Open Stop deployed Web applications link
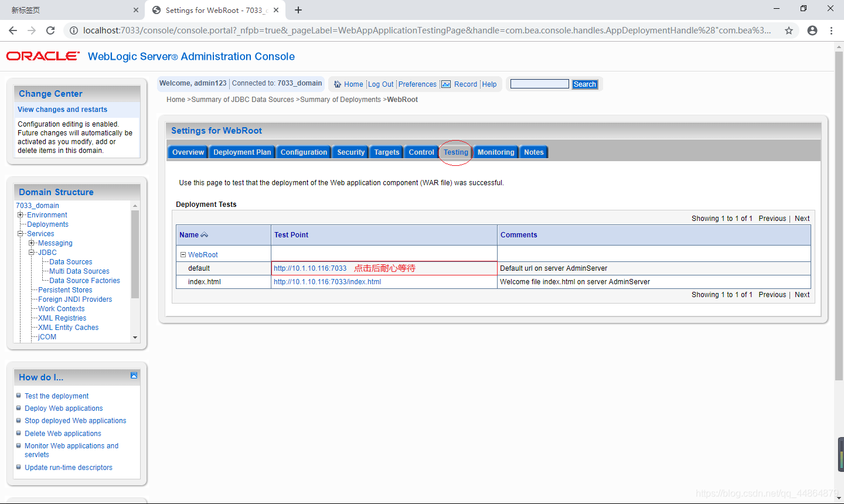844x504 pixels. pyautogui.click(x=76, y=421)
